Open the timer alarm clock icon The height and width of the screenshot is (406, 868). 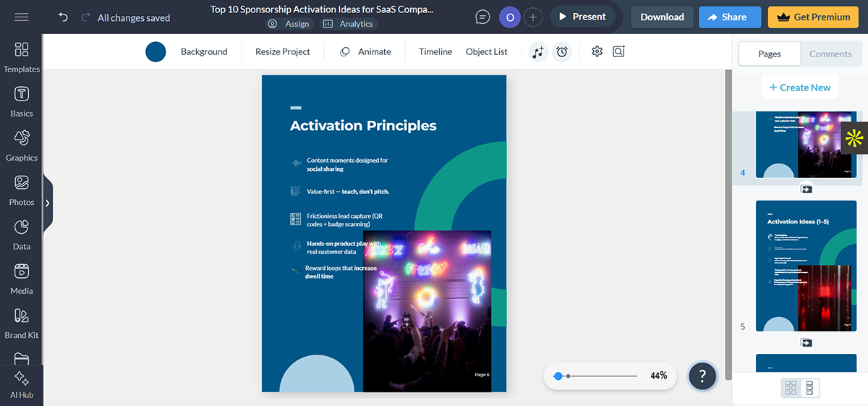562,52
